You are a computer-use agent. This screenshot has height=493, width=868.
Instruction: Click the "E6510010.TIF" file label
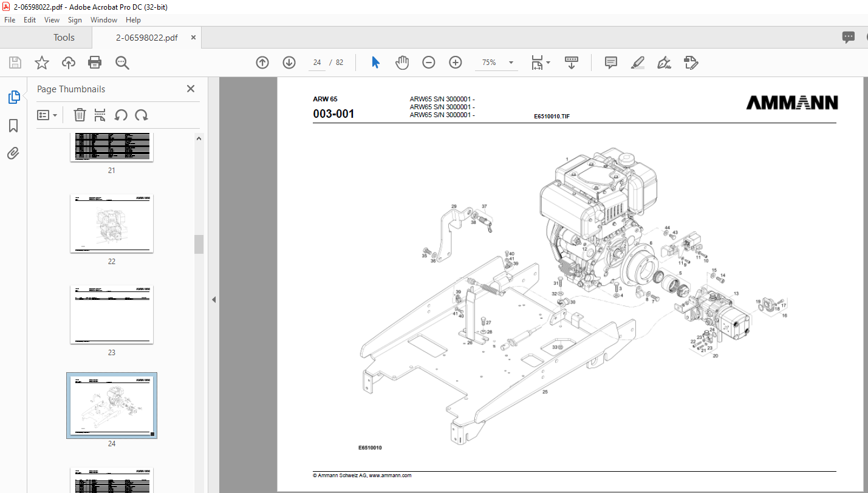click(x=551, y=116)
